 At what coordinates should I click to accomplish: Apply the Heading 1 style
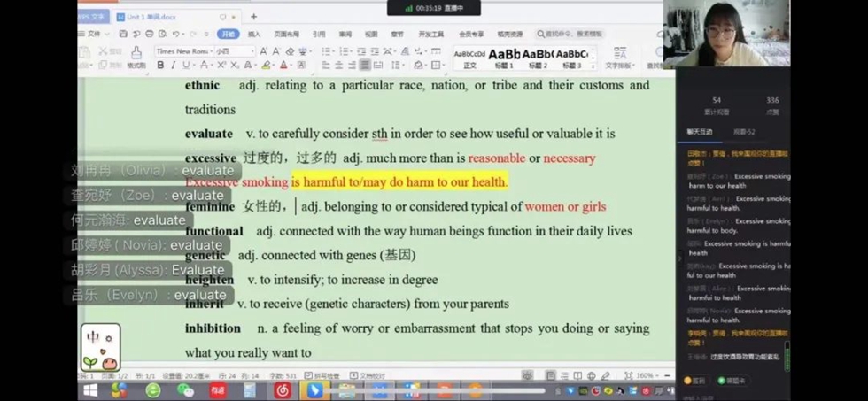(x=504, y=57)
